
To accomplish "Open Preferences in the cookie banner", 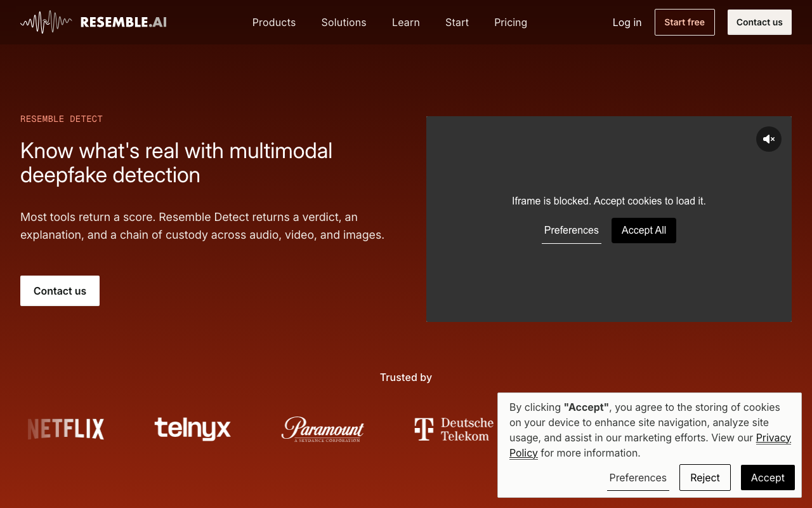I will [x=638, y=478].
